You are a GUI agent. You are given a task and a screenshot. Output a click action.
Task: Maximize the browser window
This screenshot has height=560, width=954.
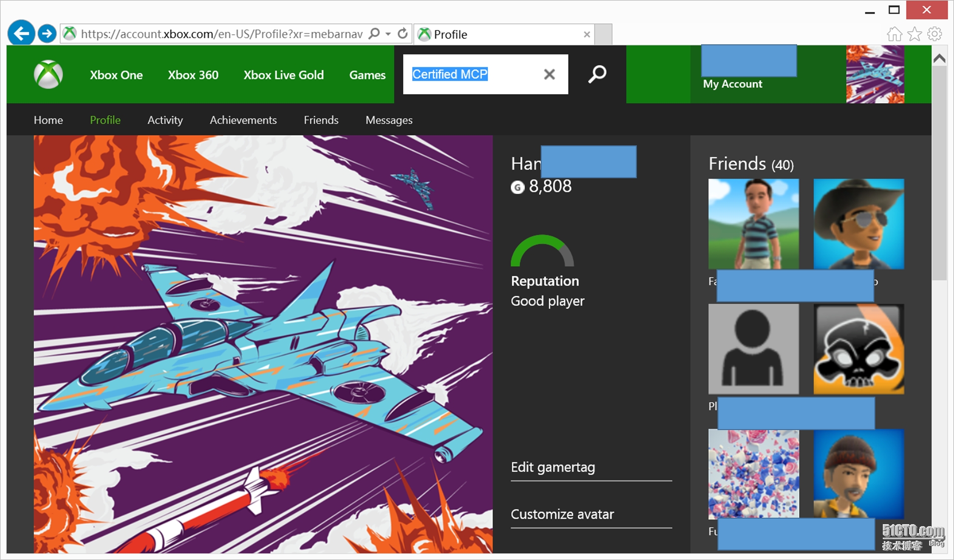pos(894,10)
